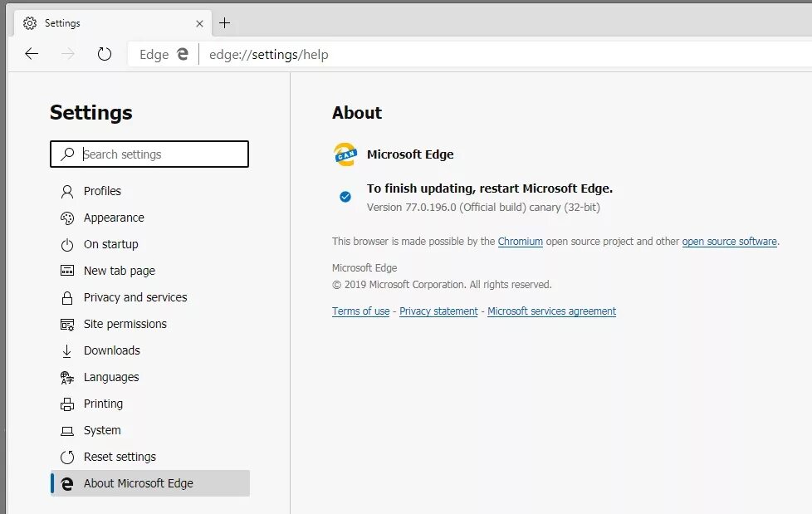Image resolution: width=812 pixels, height=514 pixels.
Task: Open the open source software link
Action: [729, 242]
